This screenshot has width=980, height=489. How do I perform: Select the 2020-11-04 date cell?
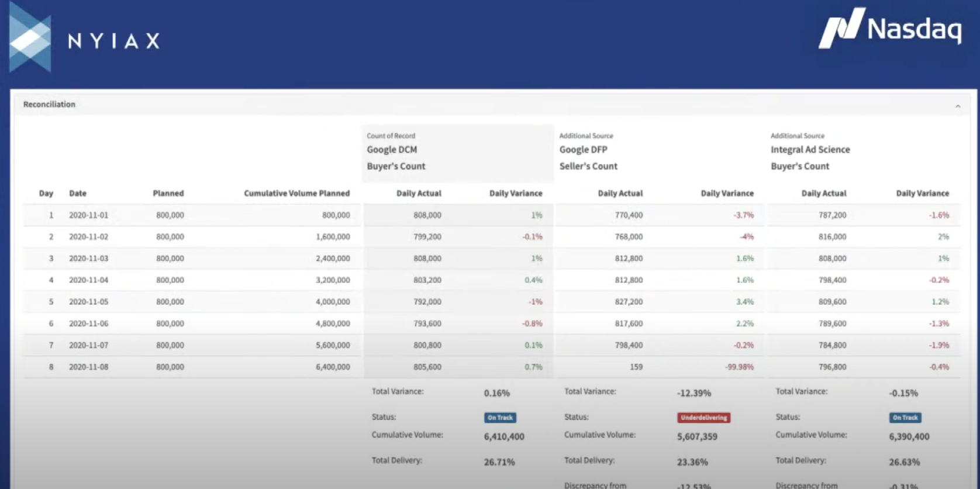click(x=88, y=280)
